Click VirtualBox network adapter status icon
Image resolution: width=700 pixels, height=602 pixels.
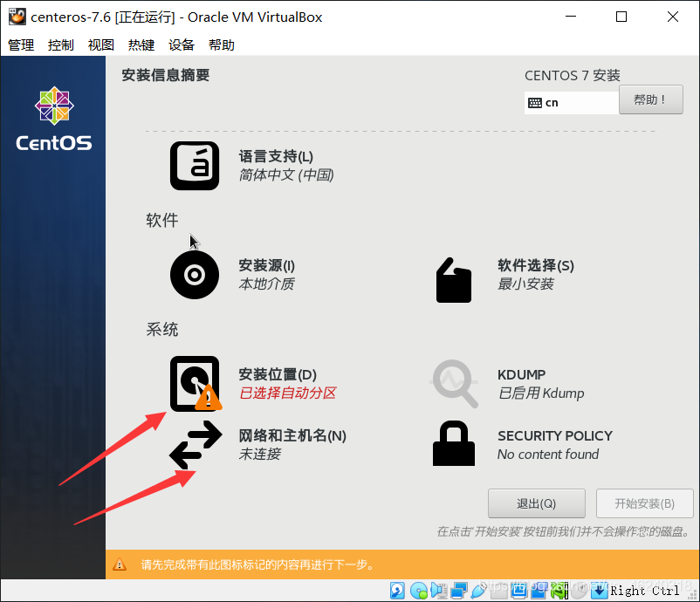[459, 591]
